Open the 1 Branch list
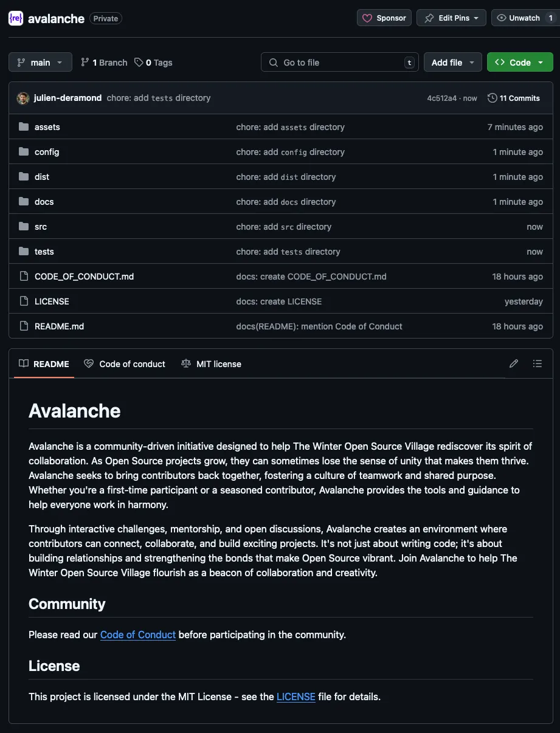Screen dimensions: 560x733 [104, 63]
